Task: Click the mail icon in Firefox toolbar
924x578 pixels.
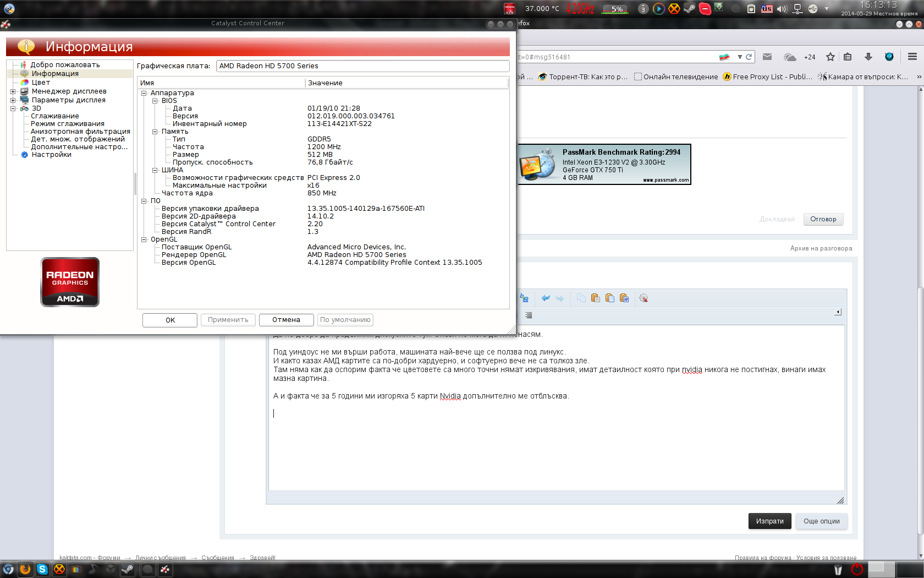Action: [x=767, y=57]
